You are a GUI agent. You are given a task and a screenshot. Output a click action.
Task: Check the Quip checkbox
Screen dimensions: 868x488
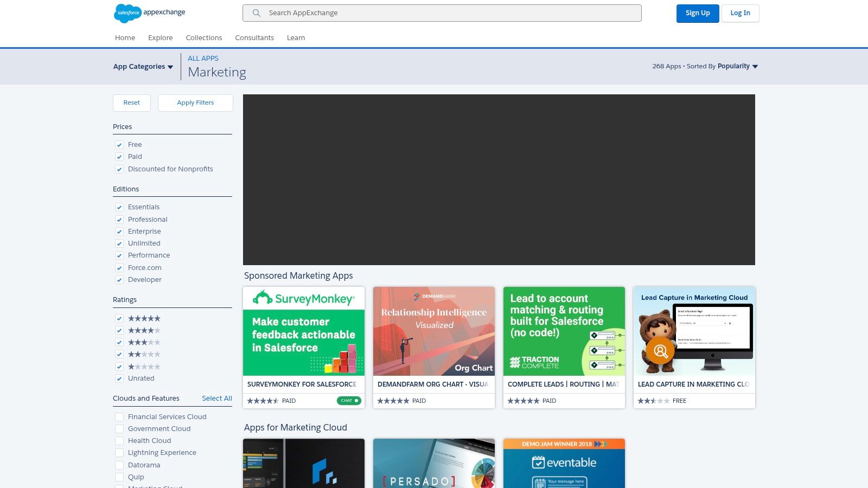pos(119,477)
